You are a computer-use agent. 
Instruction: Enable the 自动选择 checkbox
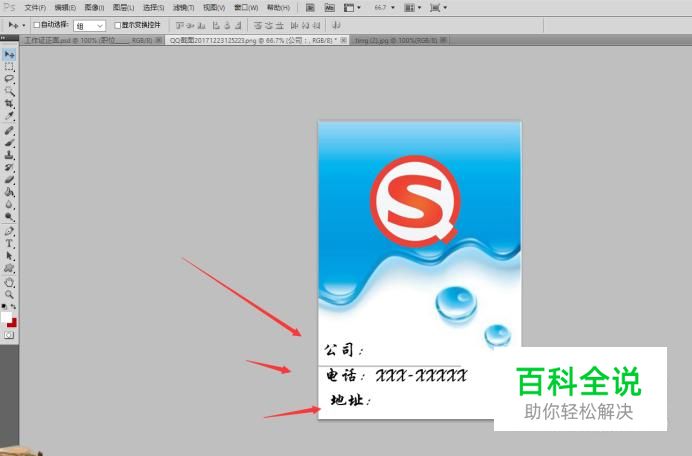tap(37, 25)
